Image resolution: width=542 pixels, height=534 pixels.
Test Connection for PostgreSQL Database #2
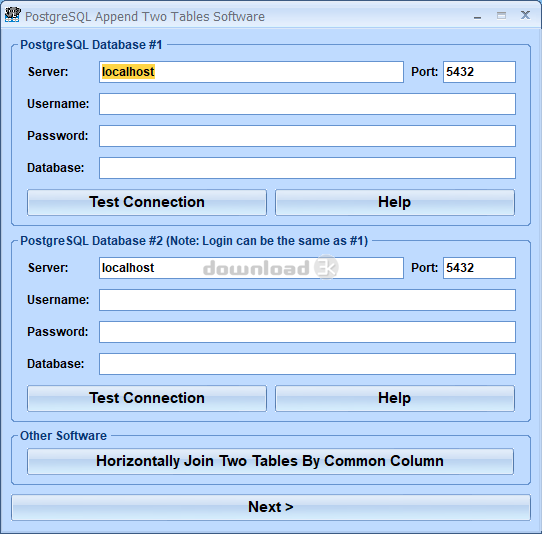(x=147, y=398)
